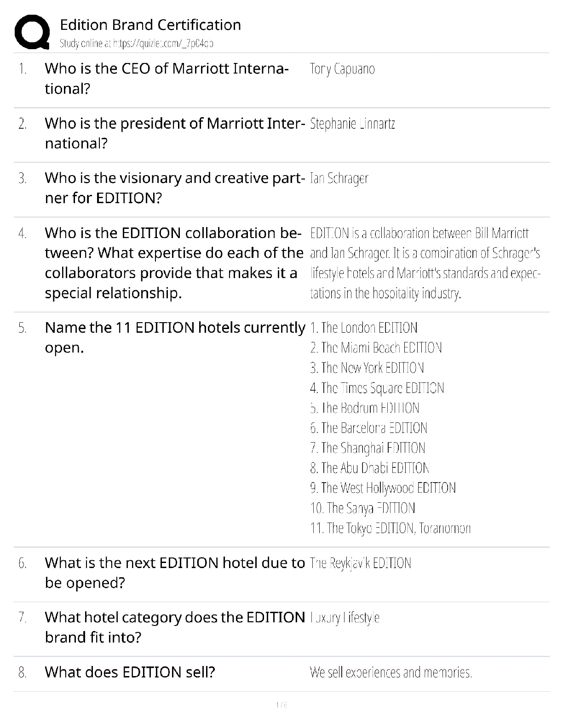Image resolution: width=563 pixels, height=728 pixels.
Task: Click the Ian Schrager answer for question 3
Action: tap(339, 178)
